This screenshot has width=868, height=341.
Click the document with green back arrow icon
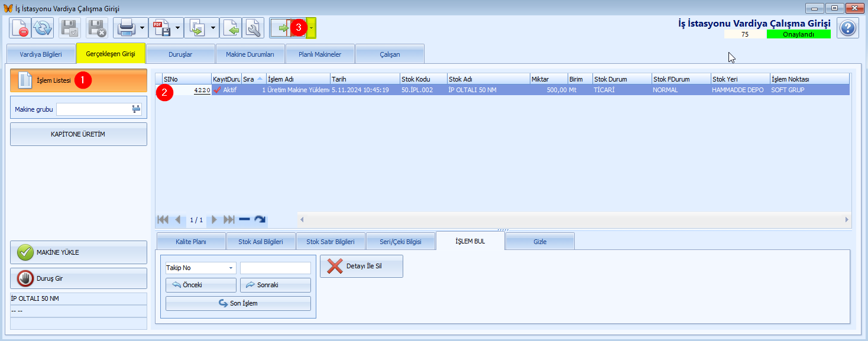tap(231, 28)
